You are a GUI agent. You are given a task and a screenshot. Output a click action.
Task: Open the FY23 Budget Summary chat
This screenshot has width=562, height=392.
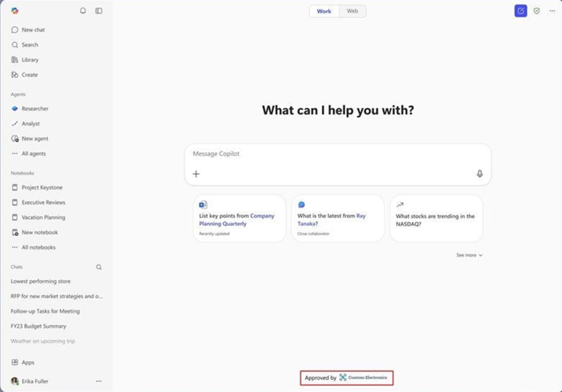pyautogui.click(x=38, y=326)
